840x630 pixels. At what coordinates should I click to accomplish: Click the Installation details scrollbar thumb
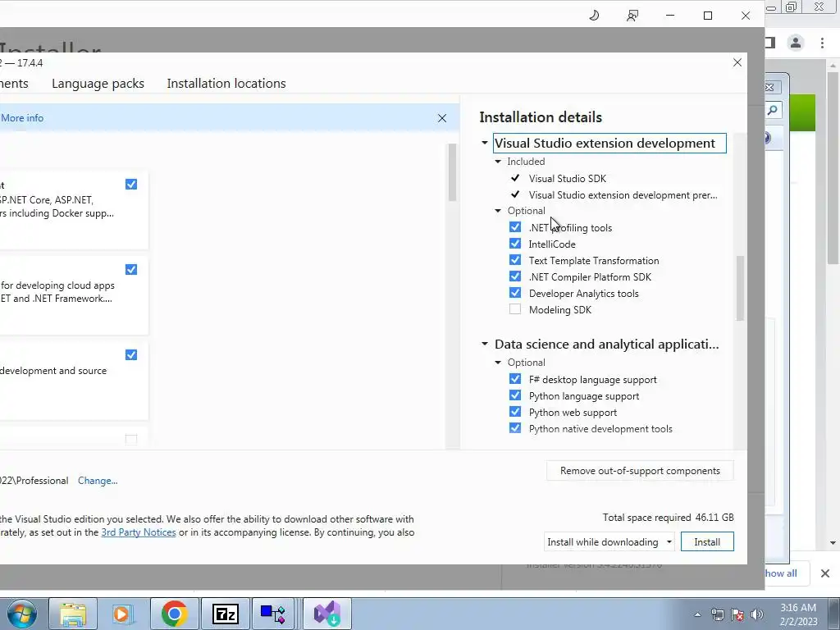coord(741,288)
